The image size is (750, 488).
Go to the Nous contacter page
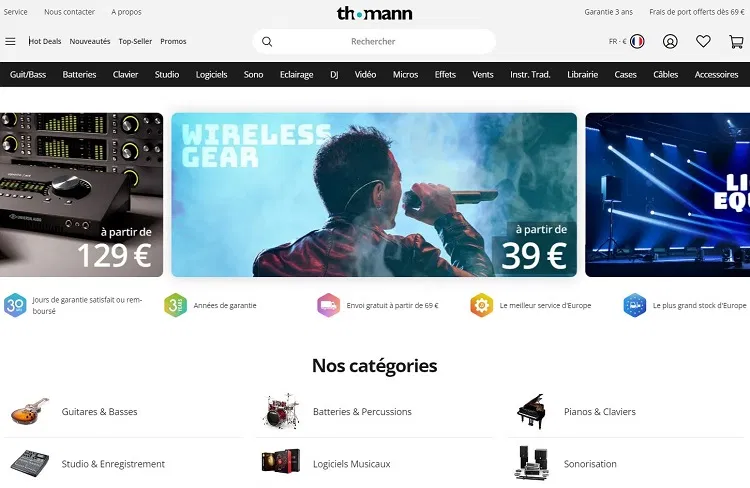pyautogui.click(x=69, y=12)
